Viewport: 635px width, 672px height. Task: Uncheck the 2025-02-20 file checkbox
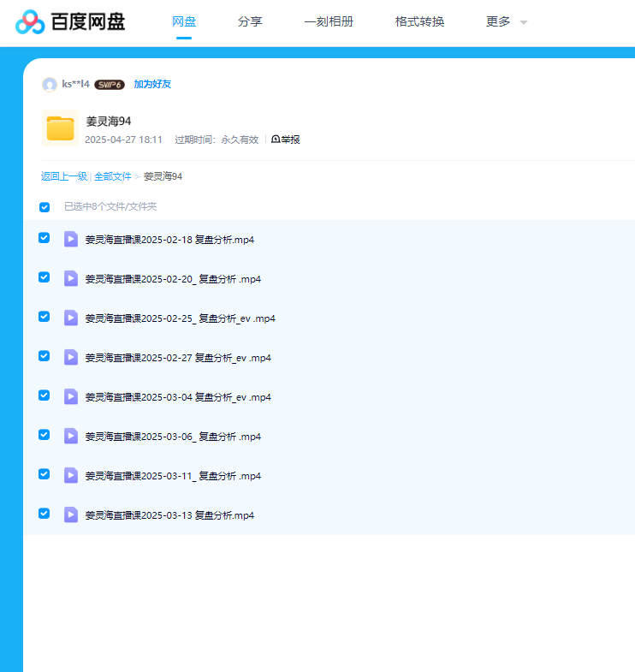45,277
